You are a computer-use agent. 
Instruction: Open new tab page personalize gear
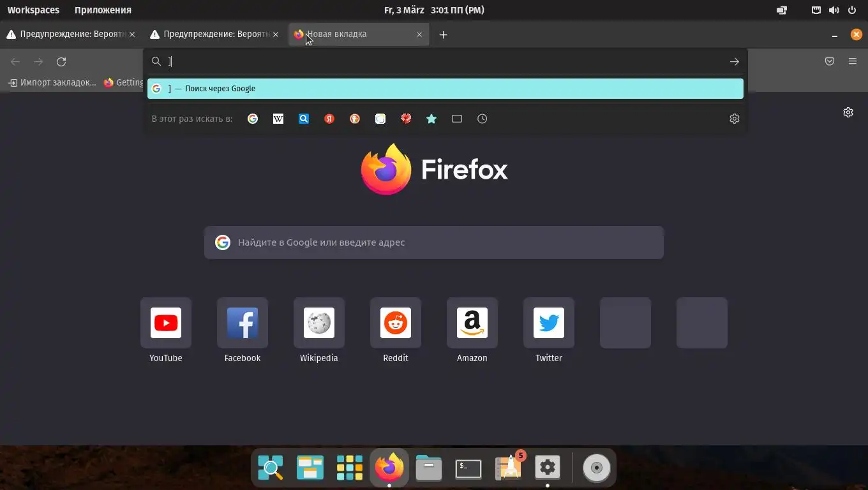coord(848,112)
